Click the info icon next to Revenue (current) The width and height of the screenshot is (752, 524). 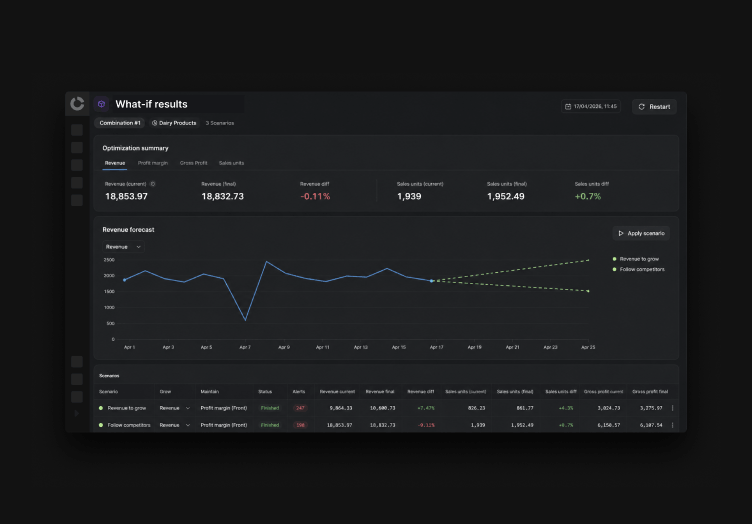pyautogui.click(x=153, y=184)
